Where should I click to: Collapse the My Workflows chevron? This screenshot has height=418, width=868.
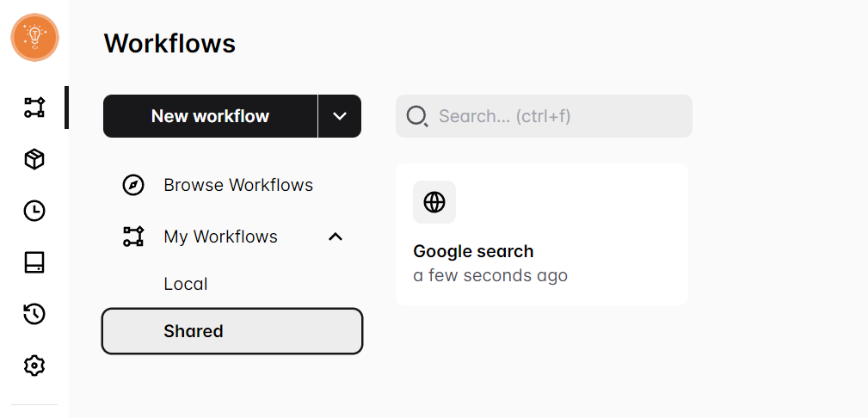336,237
